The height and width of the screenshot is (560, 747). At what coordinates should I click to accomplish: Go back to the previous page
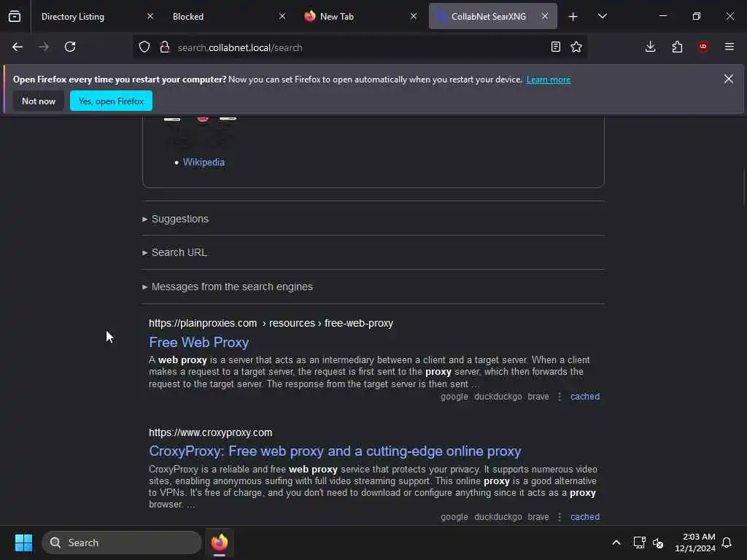click(x=18, y=47)
